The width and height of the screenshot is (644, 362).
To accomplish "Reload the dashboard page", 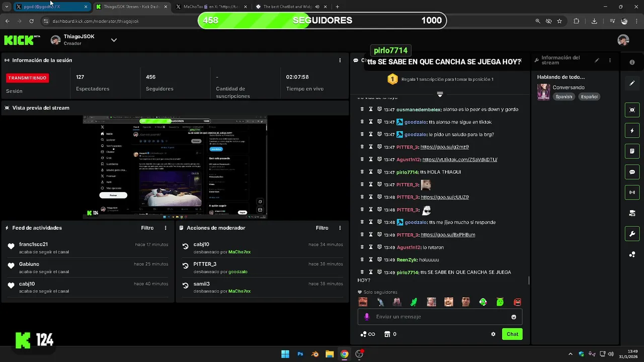I will (31, 21).
